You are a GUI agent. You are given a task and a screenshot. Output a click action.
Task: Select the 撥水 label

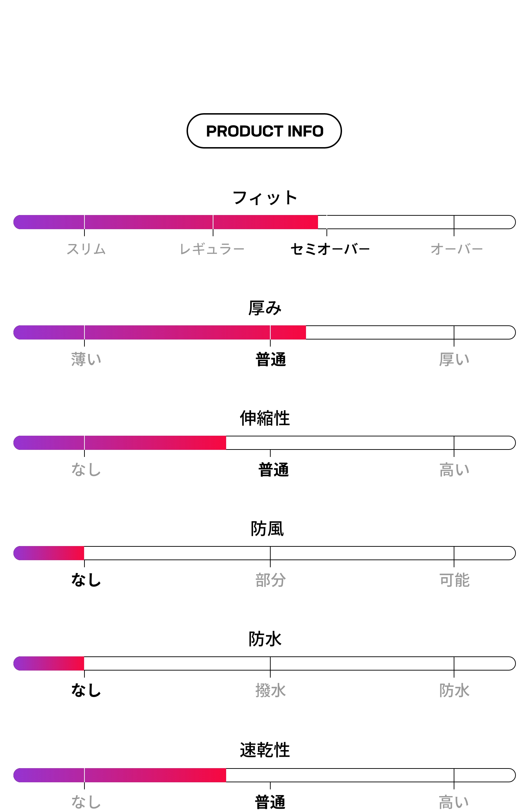pyautogui.click(x=271, y=691)
